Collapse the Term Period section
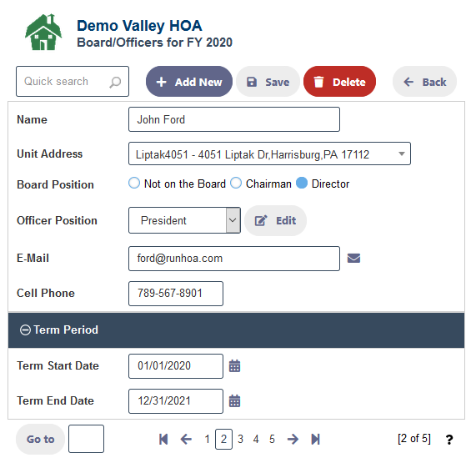Image resolution: width=476 pixels, height=463 pixels. [x=25, y=330]
